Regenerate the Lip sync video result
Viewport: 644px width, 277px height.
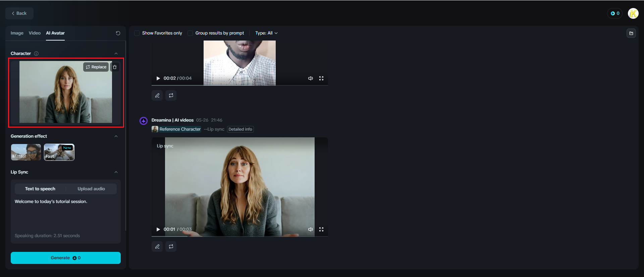[171, 247]
